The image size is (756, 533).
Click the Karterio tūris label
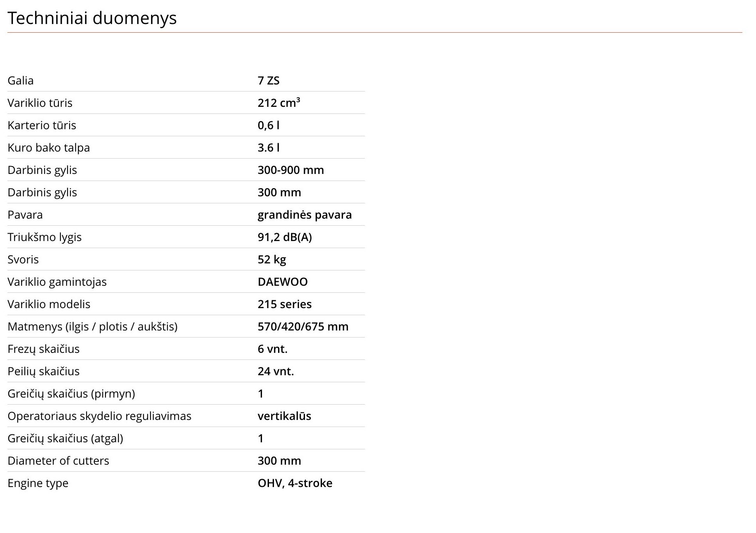(42, 125)
